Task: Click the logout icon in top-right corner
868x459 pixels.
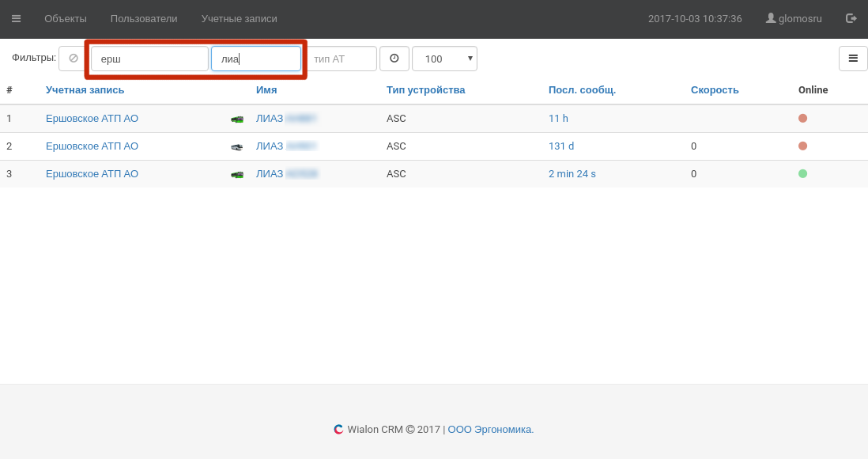Action: pos(851,18)
